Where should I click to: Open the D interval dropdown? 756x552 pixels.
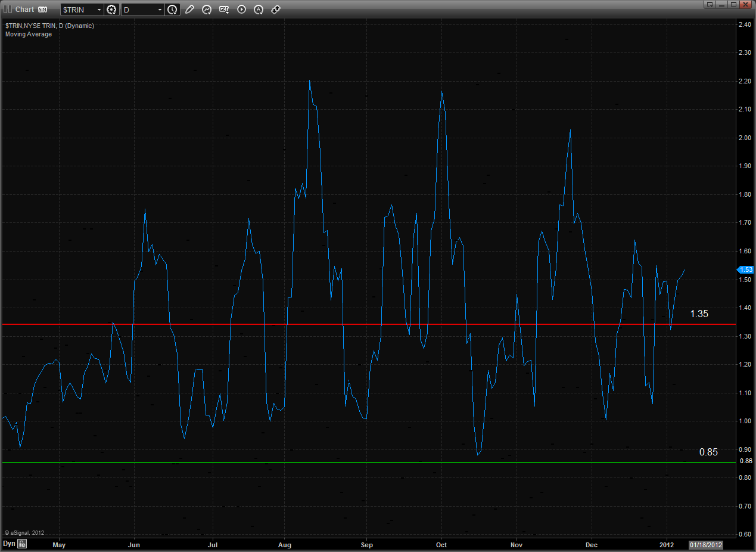pos(160,10)
